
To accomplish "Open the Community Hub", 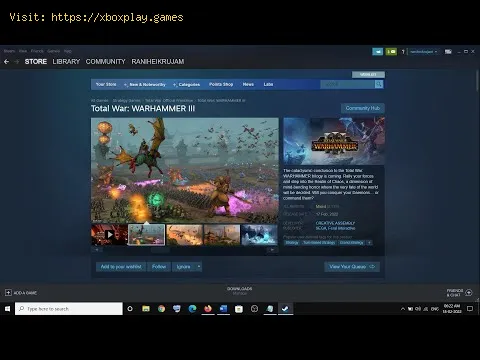I will pos(363,108).
